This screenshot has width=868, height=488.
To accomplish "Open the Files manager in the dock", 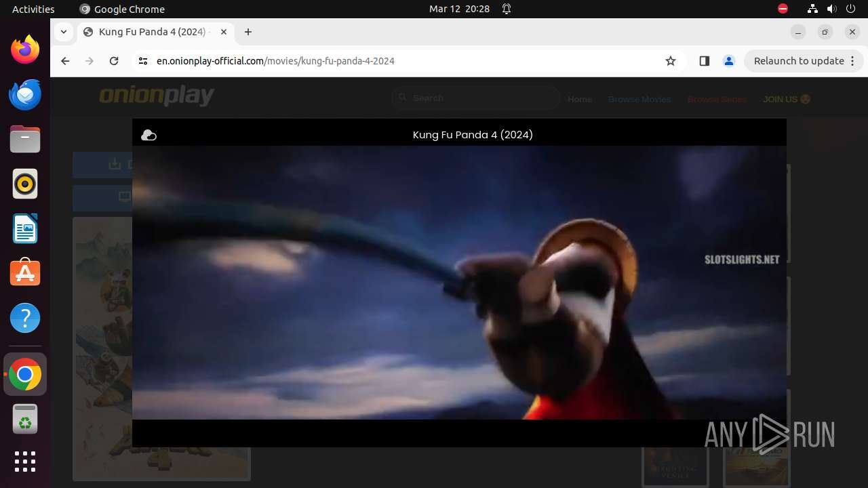I will click(25, 139).
